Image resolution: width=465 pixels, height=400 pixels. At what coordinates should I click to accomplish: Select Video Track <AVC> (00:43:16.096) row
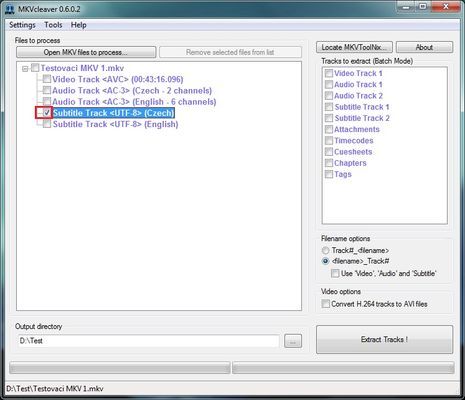coord(118,79)
